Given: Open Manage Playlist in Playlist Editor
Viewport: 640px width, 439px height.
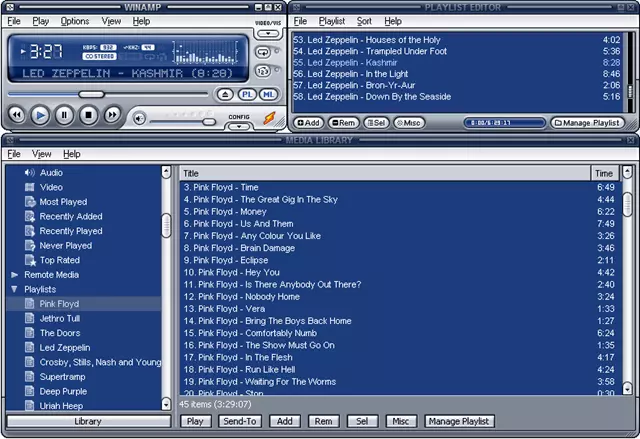Looking at the screenshot, I should [x=587, y=123].
